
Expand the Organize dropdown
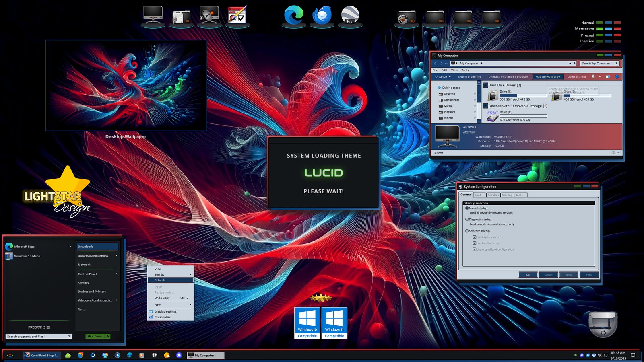point(443,76)
